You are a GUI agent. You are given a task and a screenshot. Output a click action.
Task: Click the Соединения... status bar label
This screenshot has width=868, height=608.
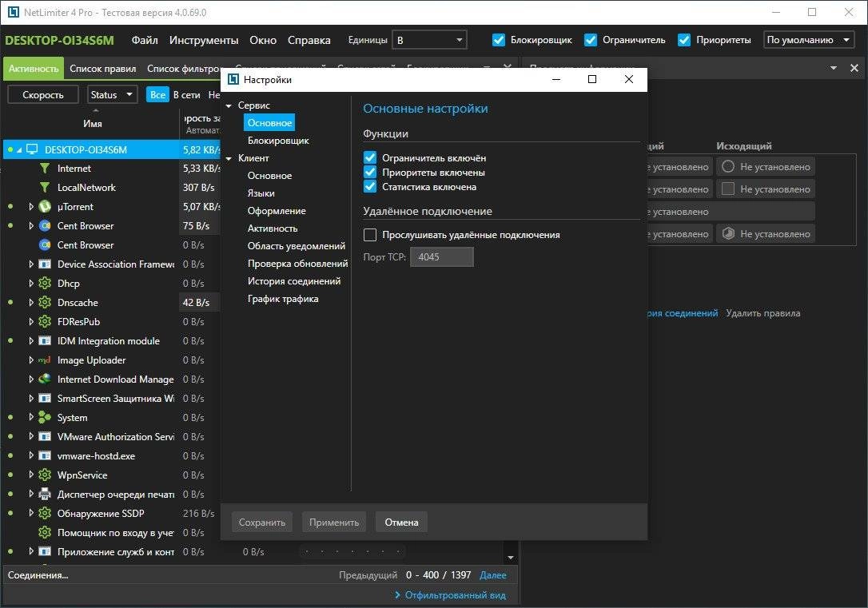click(x=38, y=574)
